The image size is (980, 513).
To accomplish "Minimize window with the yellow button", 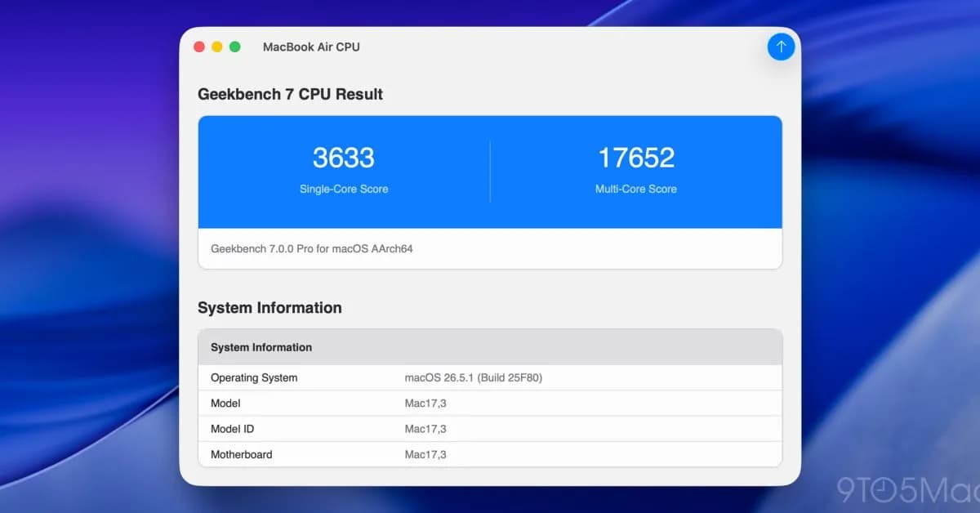I will pos(217,47).
